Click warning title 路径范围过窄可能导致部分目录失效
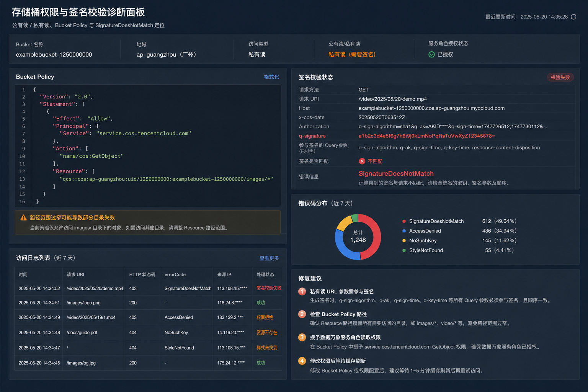588x392 pixels. [x=72, y=217]
